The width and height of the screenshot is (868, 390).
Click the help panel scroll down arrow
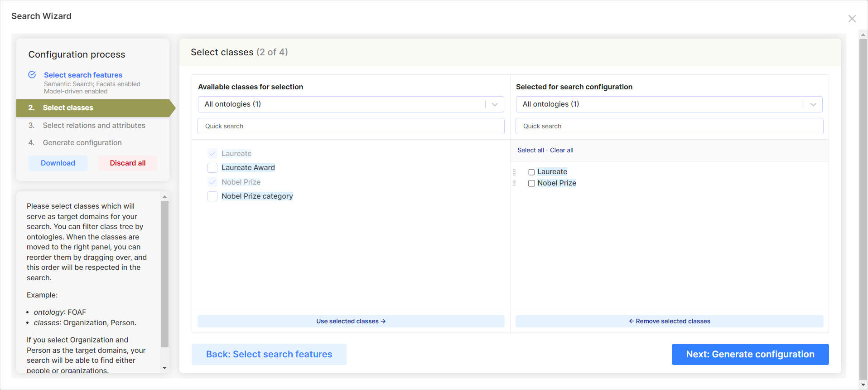[164, 368]
